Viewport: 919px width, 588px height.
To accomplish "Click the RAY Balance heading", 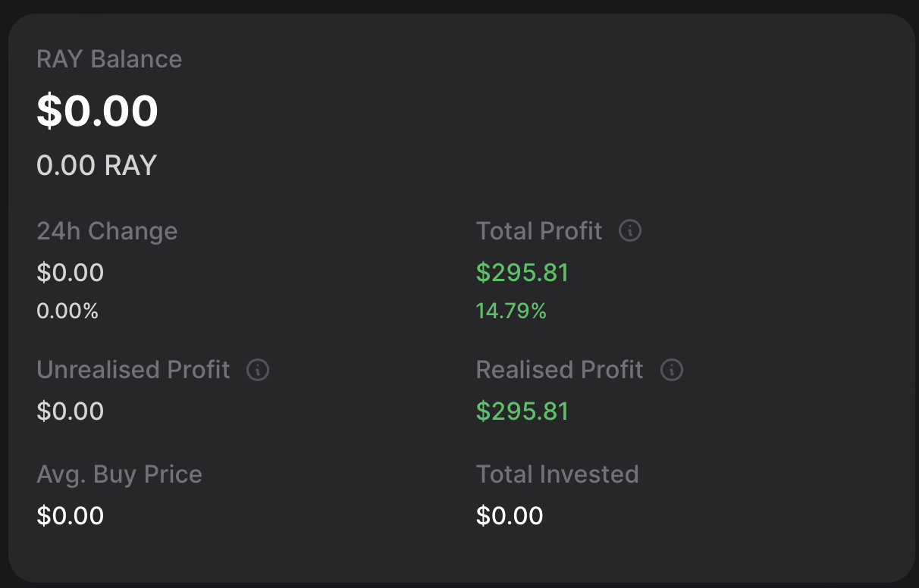I will (109, 59).
